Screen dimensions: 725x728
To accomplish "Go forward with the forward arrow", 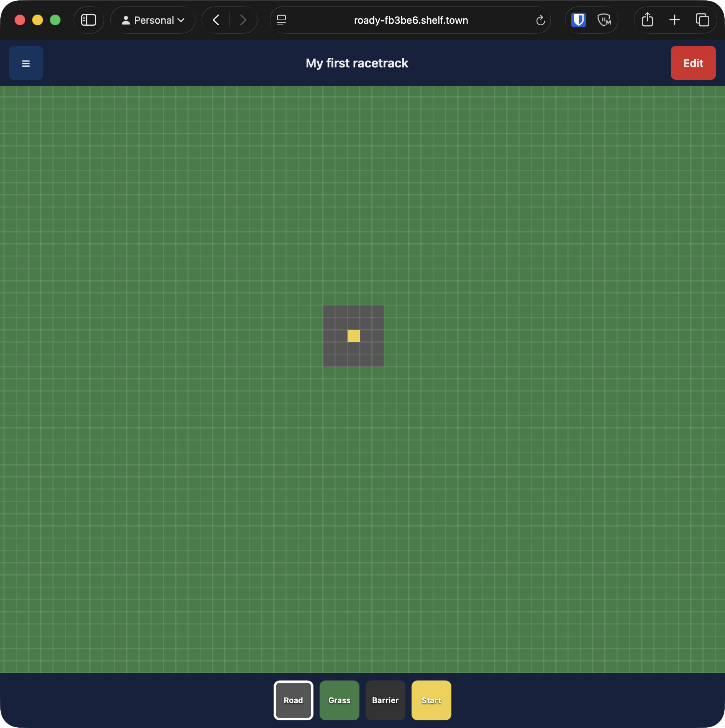I will tap(243, 20).
